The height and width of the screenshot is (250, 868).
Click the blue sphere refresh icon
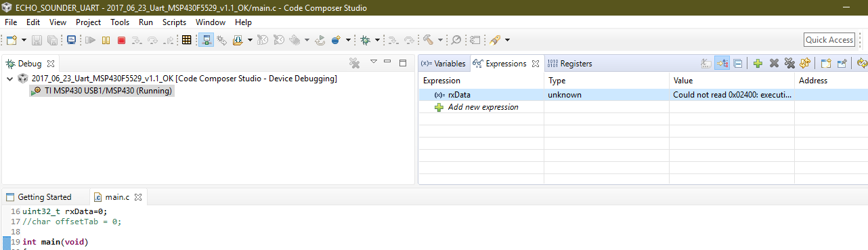click(336, 40)
